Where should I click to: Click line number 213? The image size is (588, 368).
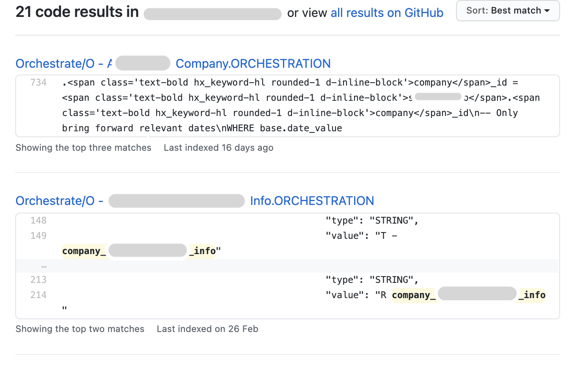(38, 279)
